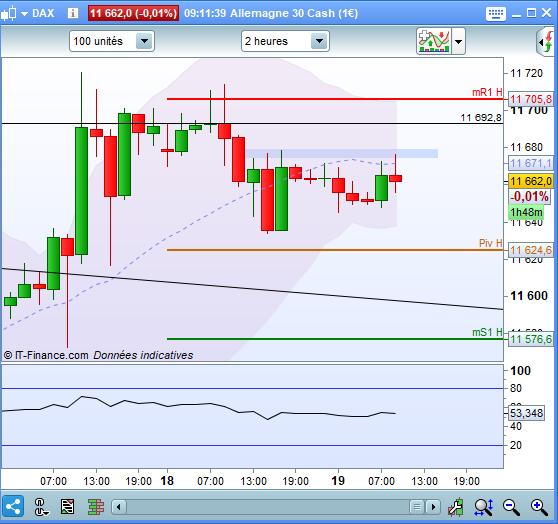Click the trading arrows icon at the toolbar's right edge
558x524 pixels.
[x=547, y=43]
